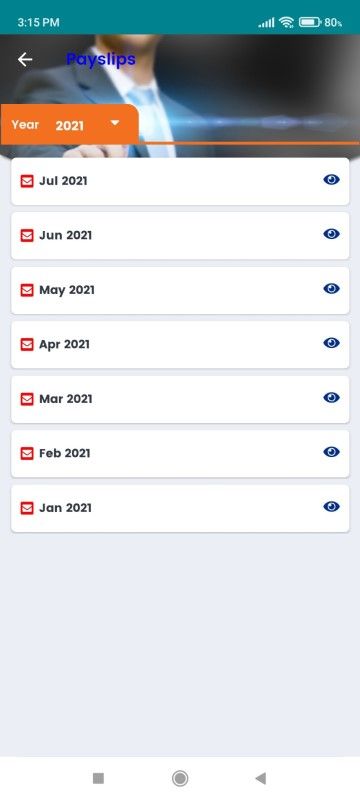Screen dimensions: 360x800
Task: View Jan 2021 payslip via eye icon
Action: click(331, 507)
